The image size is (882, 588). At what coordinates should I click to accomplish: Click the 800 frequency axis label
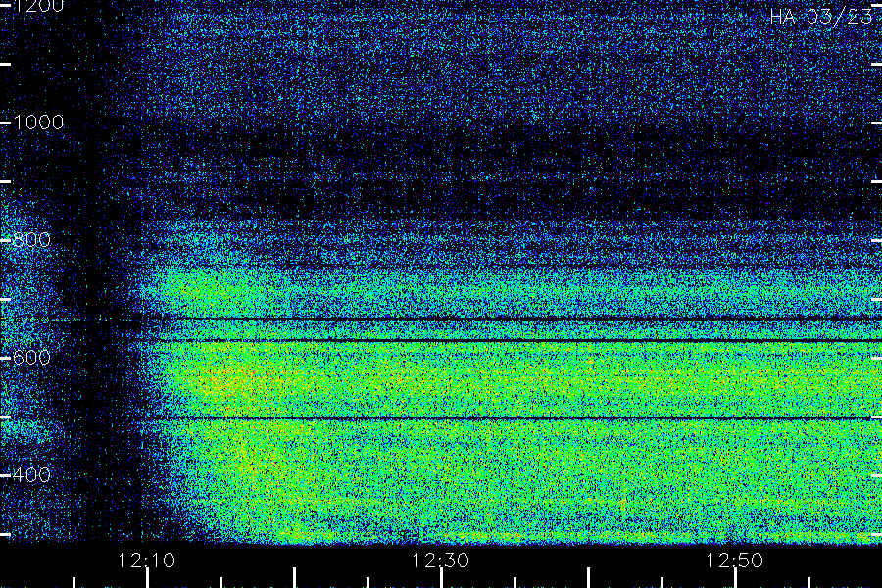pos(31,240)
